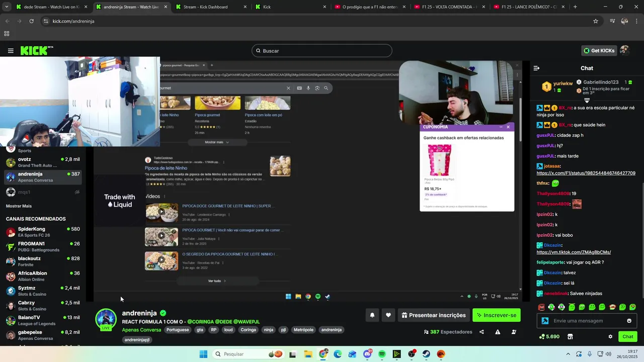Follow andreninja with the heart button
This screenshot has width=644, height=362.
coord(388,315)
